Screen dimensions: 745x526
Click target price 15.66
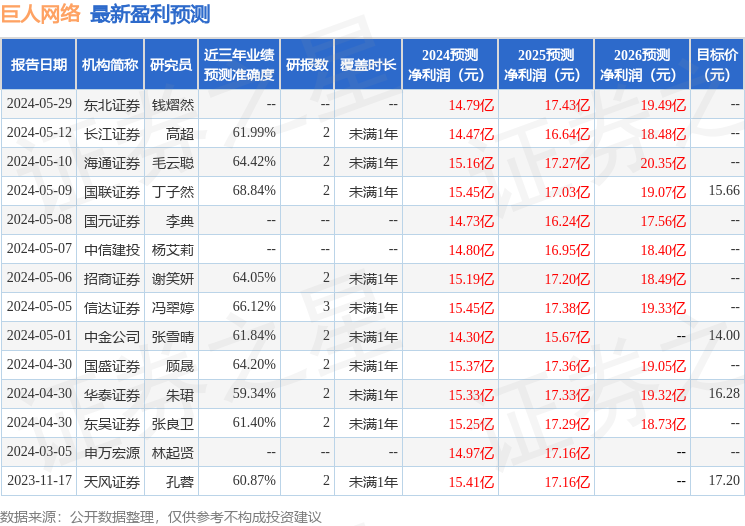(724, 191)
